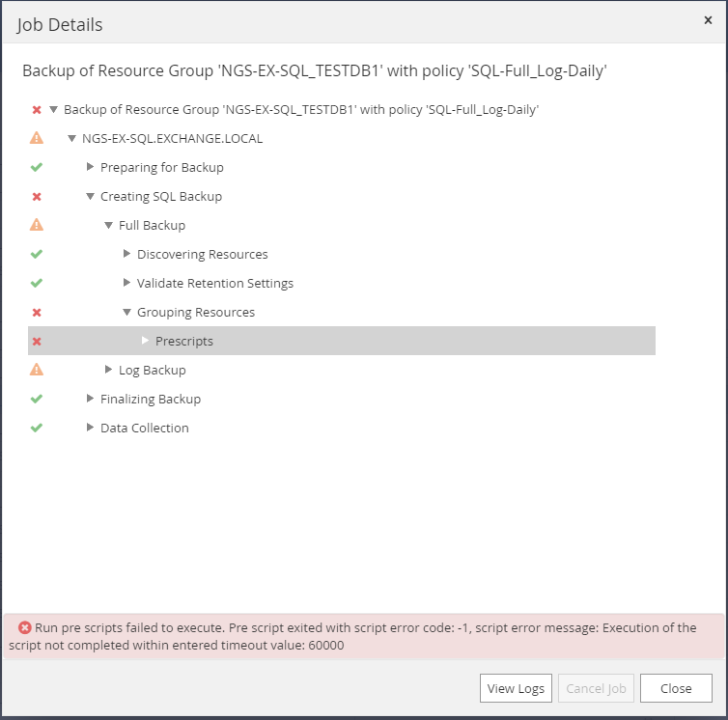Select the Validate Retention Settings item
The height and width of the screenshot is (720, 728).
(215, 284)
